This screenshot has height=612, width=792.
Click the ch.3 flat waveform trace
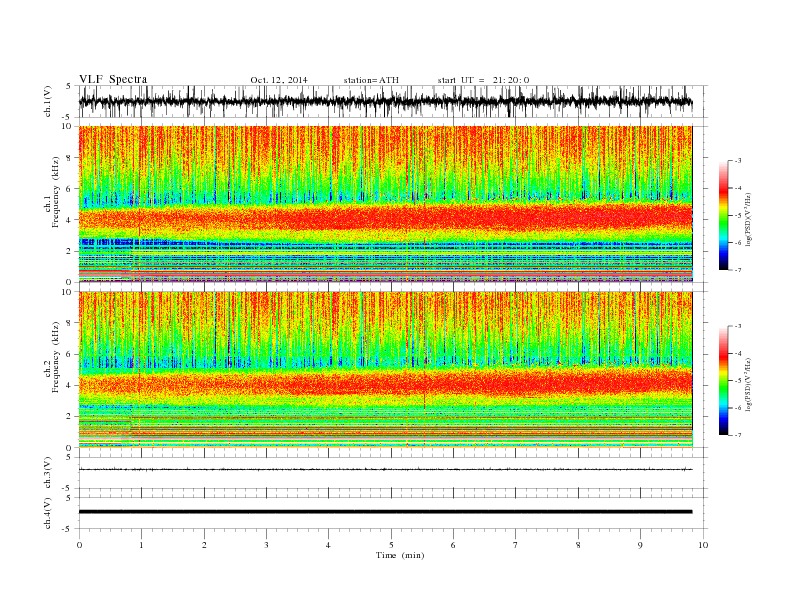coord(385,469)
